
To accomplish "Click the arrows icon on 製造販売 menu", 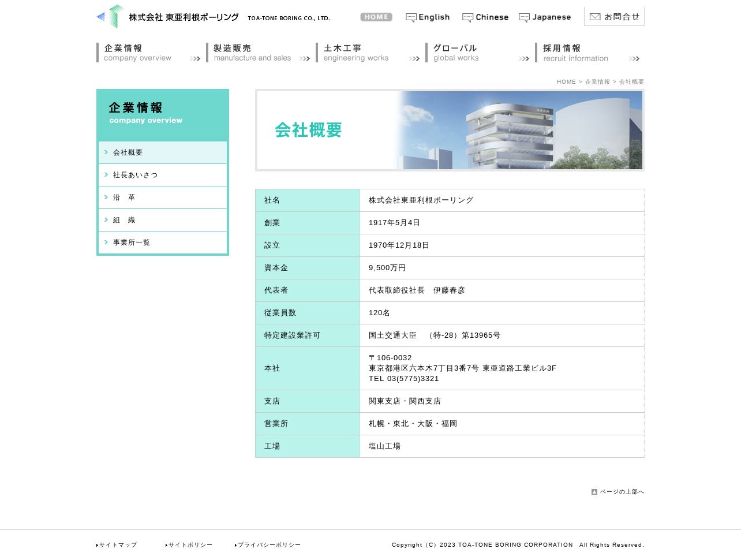I will pyautogui.click(x=305, y=58).
